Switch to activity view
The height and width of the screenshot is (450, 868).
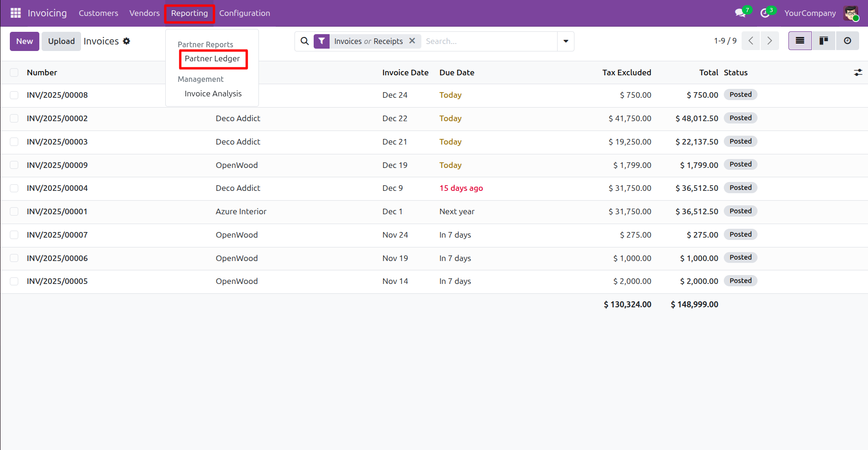(847, 41)
